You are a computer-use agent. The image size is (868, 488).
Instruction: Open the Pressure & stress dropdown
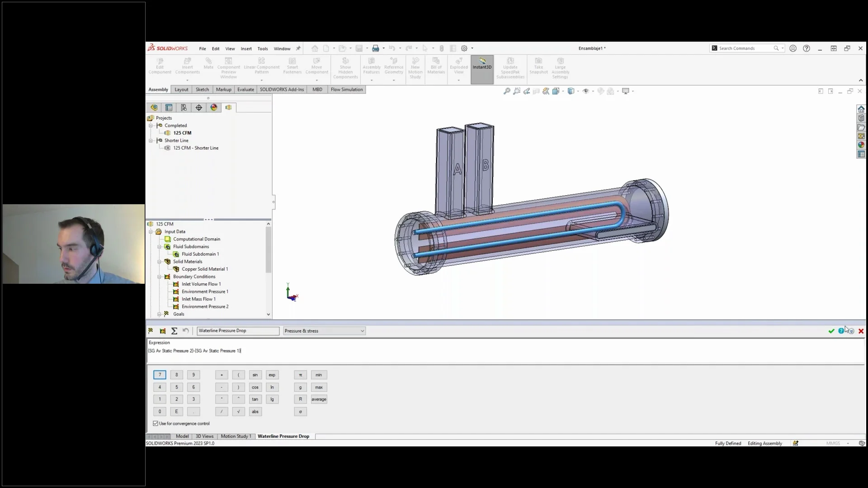click(324, 331)
